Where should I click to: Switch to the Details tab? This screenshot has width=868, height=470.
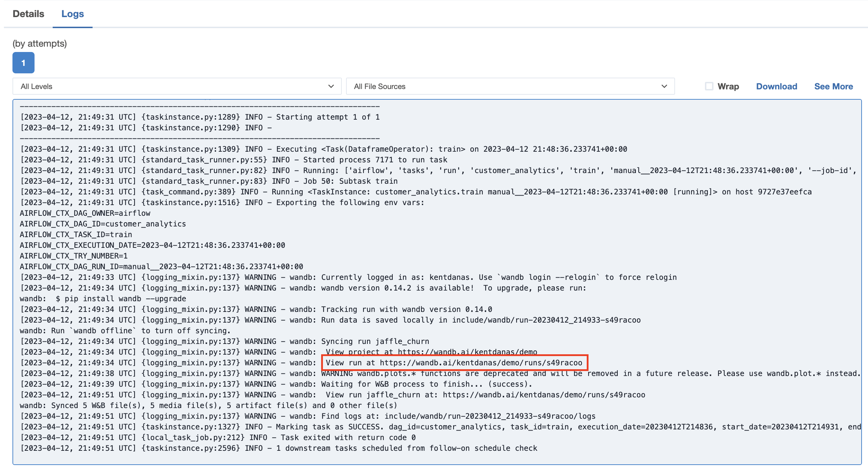click(x=28, y=14)
